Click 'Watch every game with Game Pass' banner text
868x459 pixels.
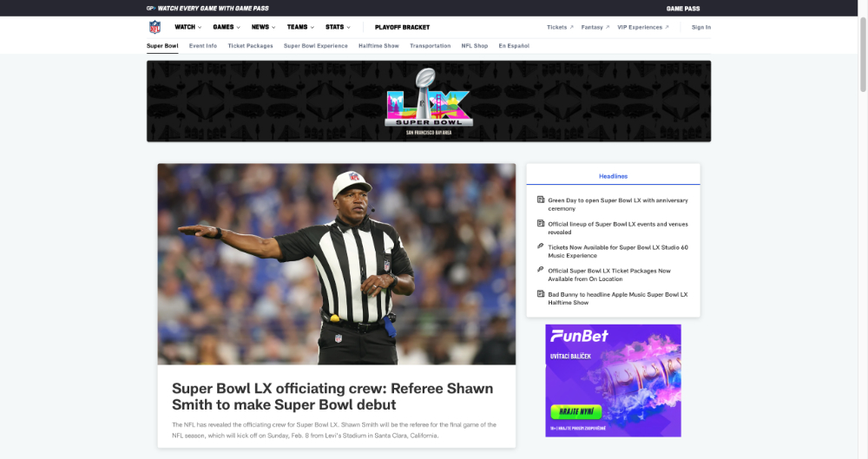[x=214, y=9]
